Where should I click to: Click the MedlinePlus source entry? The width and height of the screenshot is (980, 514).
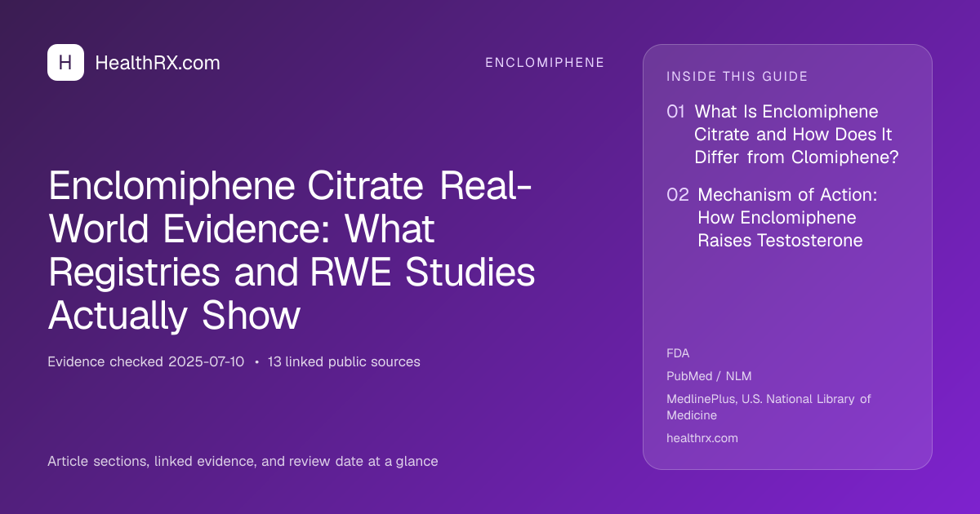click(x=768, y=407)
